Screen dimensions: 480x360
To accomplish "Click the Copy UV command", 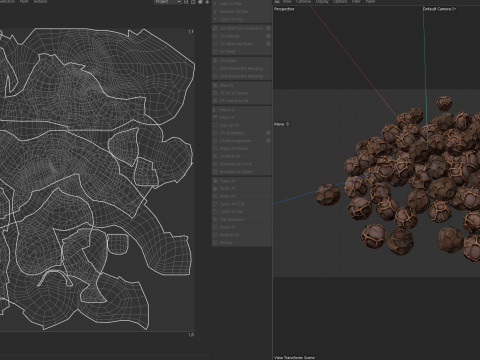I will tap(241, 181).
